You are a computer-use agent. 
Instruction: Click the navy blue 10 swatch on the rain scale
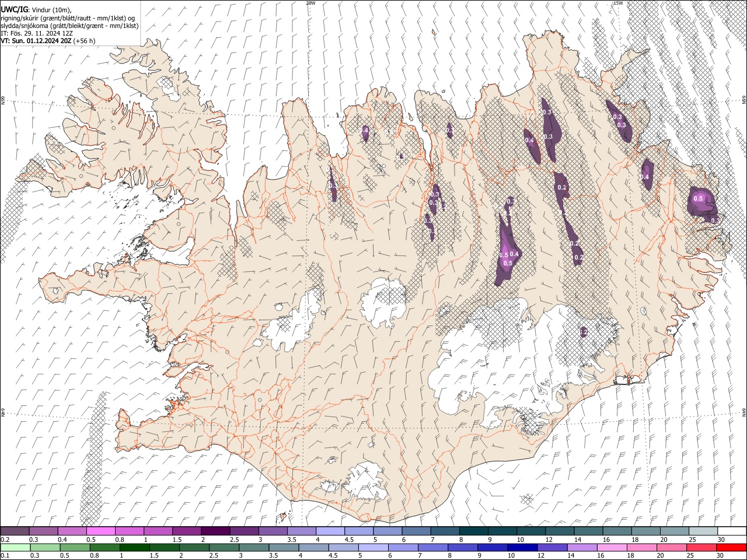(522, 547)
